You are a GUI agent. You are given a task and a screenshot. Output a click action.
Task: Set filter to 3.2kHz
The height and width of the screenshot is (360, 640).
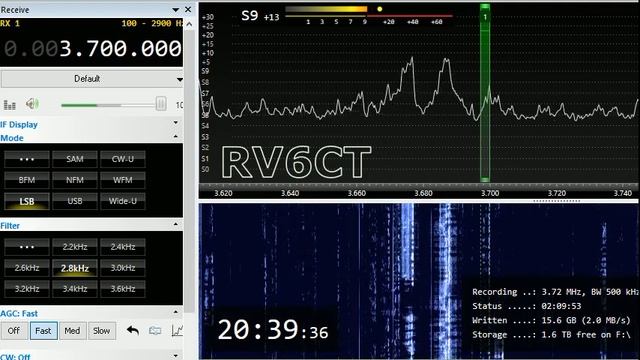[x=27, y=289]
